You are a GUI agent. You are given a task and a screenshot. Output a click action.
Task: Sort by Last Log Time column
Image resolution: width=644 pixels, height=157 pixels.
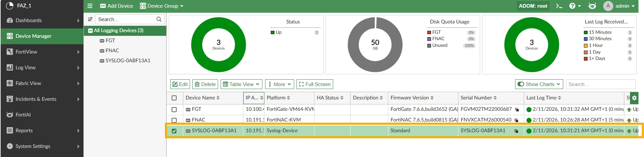coord(544,98)
